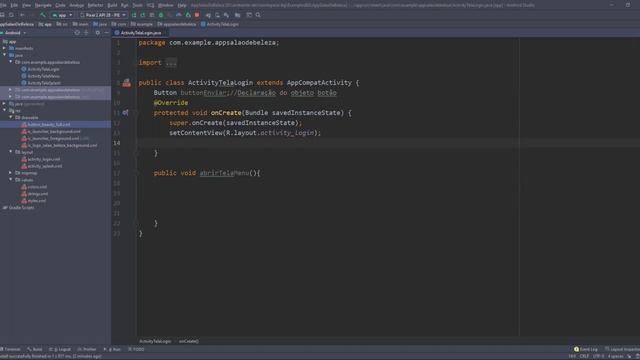Open the Run menu
Viewport: 640px width, 360px height.
124,5
